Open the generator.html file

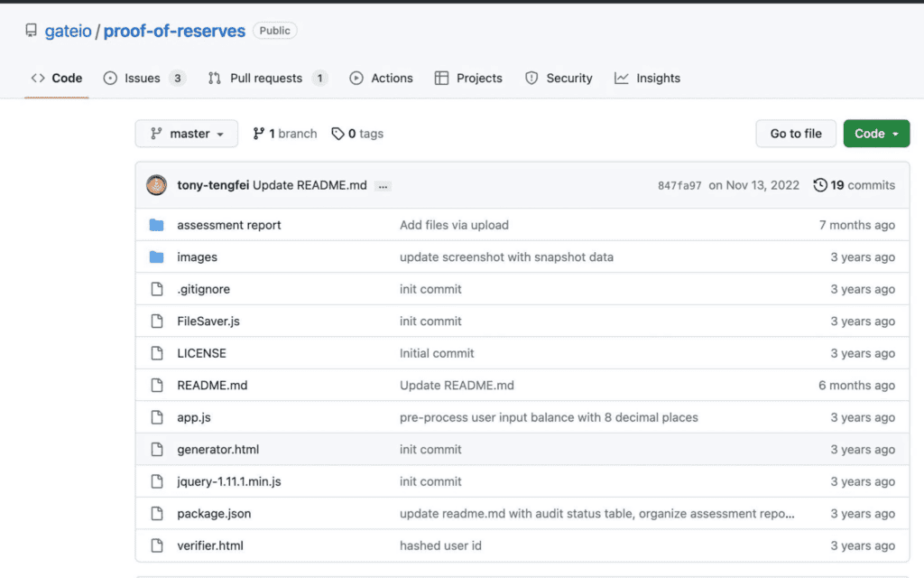point(218,450)
